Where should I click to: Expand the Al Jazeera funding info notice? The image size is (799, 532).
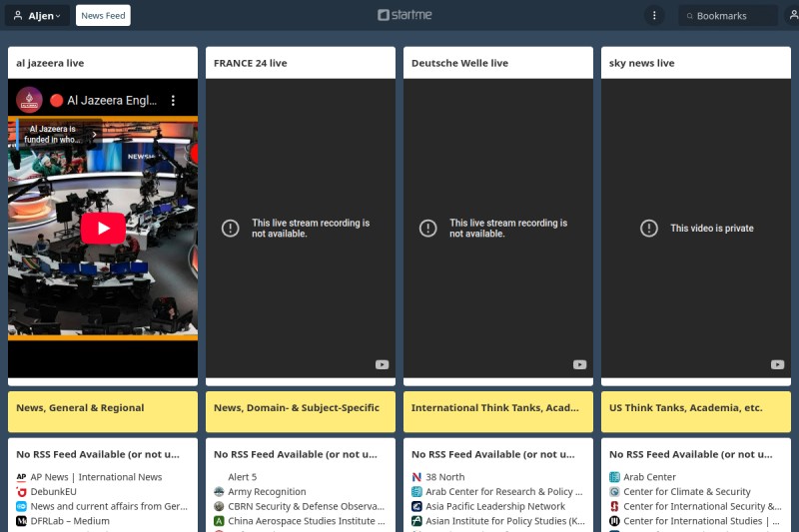tap(58, 134)
